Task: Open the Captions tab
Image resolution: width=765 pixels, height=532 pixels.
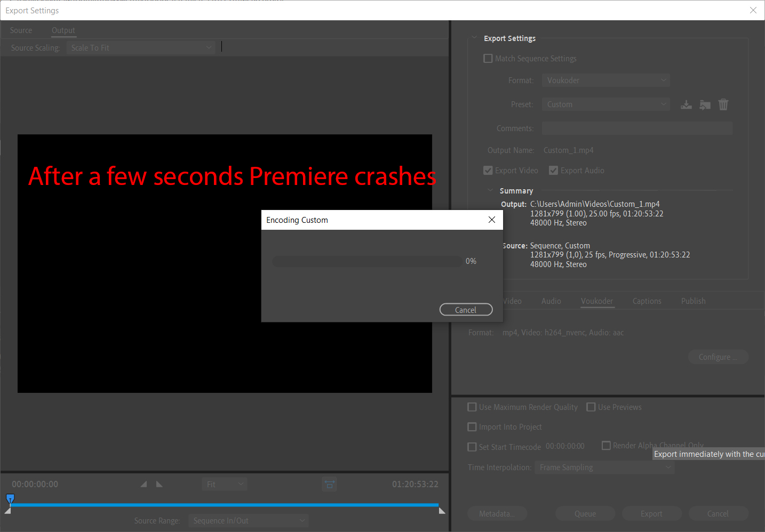Action: tap(647, 301)
